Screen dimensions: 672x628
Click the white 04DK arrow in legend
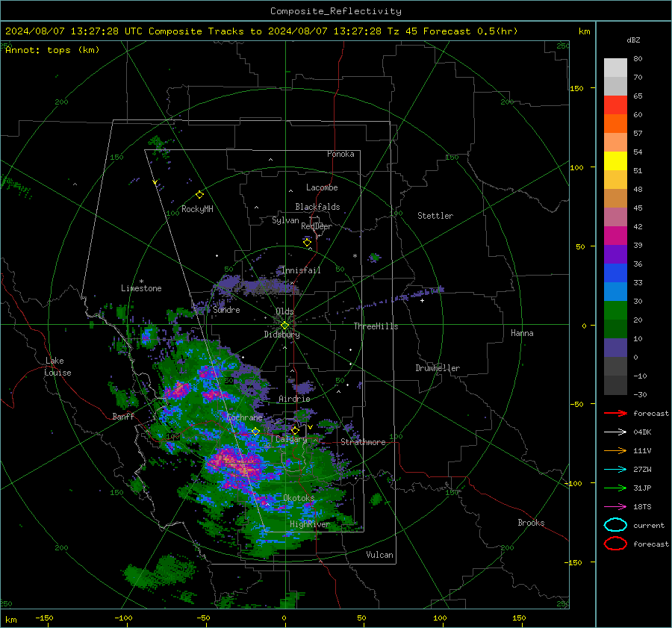click(x=615, y=432)
